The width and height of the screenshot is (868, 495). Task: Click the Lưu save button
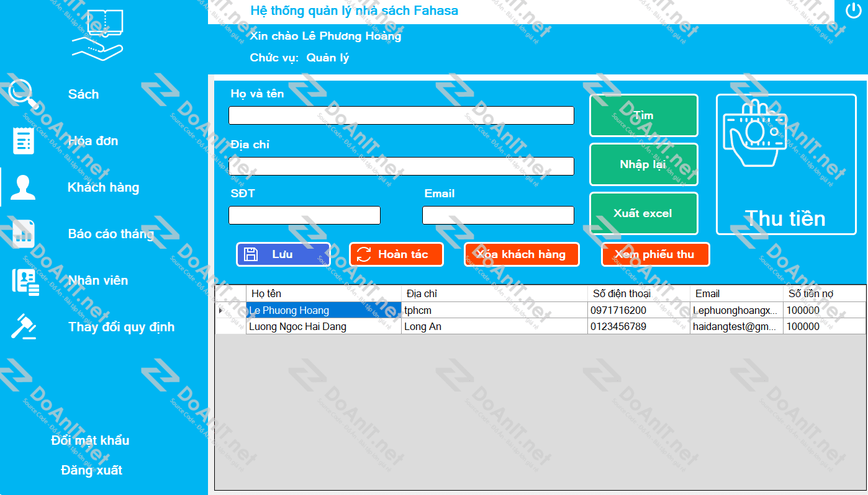(x=283, y=254)
